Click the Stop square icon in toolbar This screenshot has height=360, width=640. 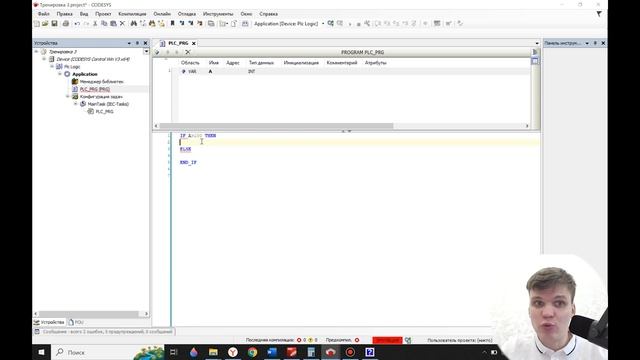coord(358,24)
